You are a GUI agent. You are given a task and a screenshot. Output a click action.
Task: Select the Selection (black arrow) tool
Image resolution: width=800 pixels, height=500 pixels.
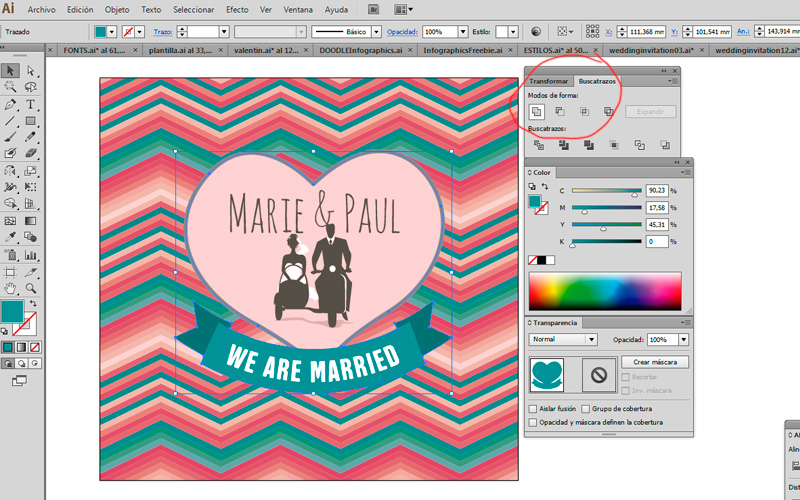[10, 70]
